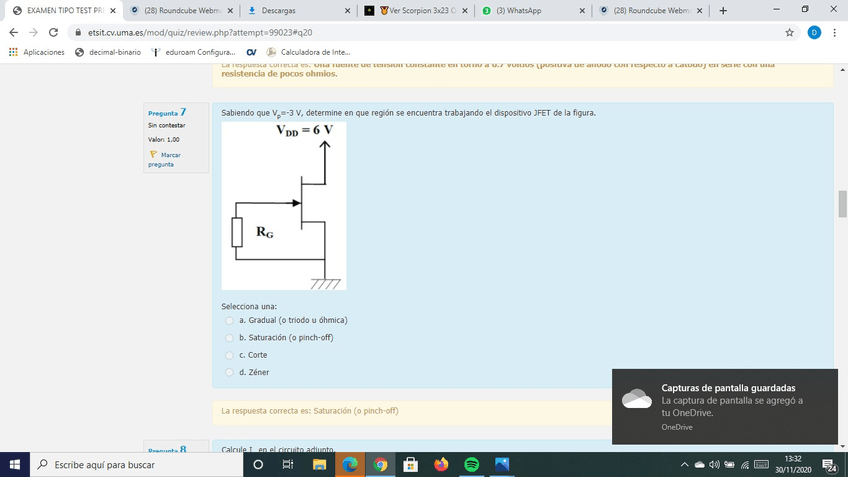Open the decimal-binario bookmark
This screenshot has width=848, height=477.
108,52
